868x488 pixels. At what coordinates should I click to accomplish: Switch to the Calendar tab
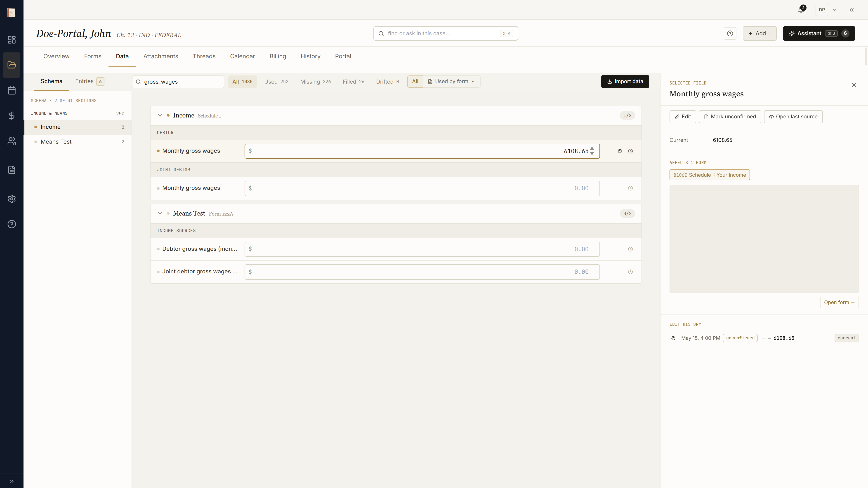243,56
